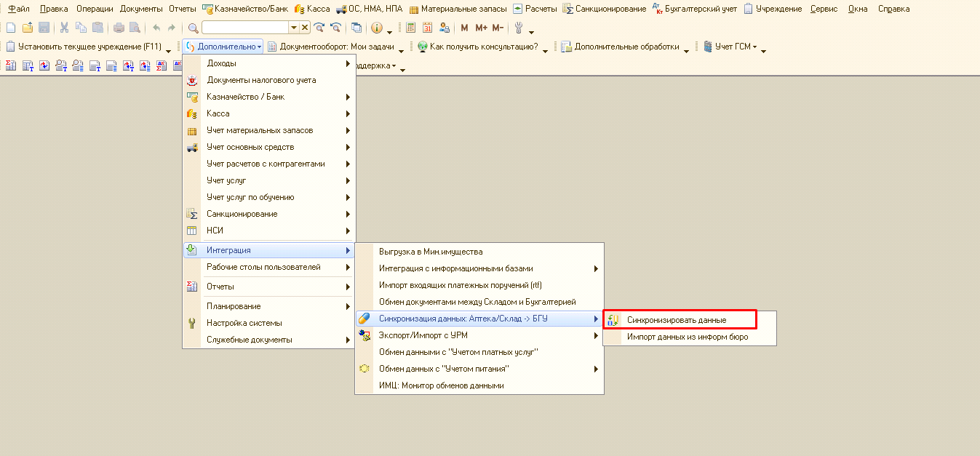This screenshot has height=456, width=980.
Task: Click the magnifier search icon
Action: (193, 28)
